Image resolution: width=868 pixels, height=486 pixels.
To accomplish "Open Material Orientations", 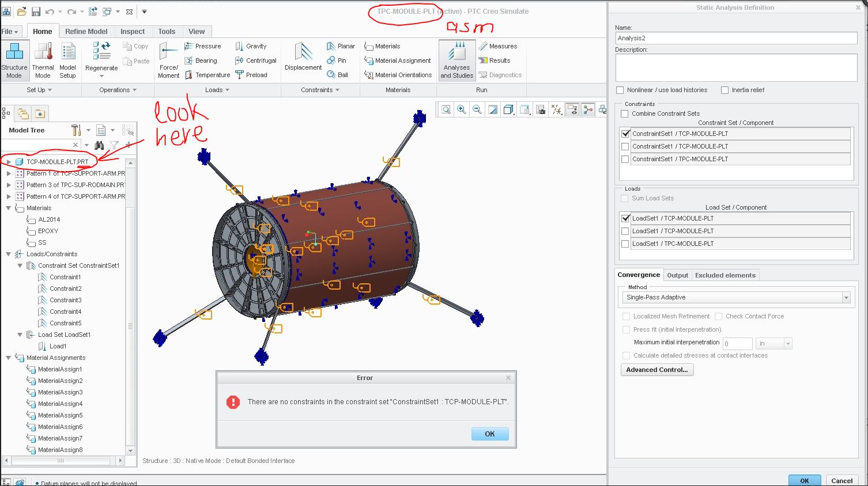I will tap(398, 75).
